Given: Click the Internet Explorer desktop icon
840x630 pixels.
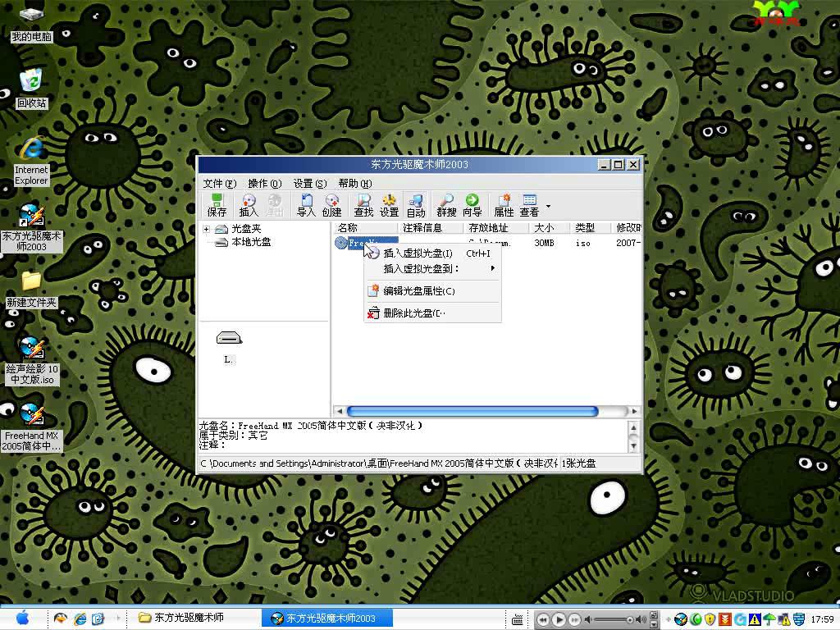Looking at the screenshot, I should point(32,162).
